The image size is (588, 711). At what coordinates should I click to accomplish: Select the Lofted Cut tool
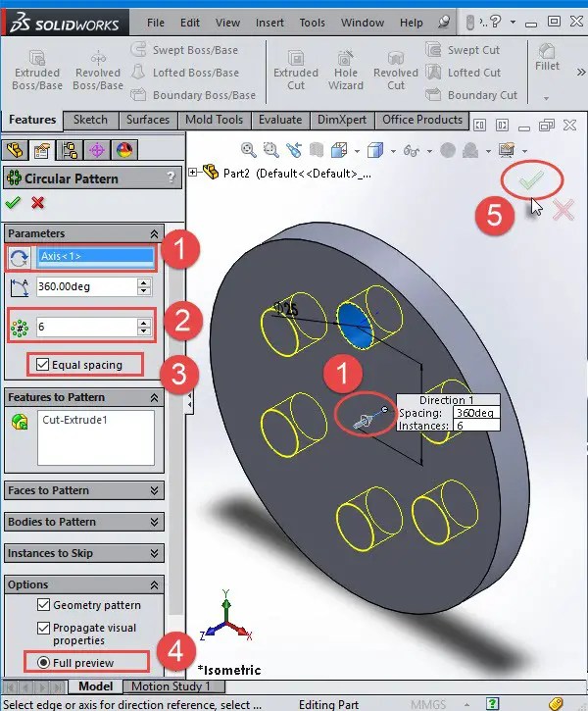tap(463, 73)
